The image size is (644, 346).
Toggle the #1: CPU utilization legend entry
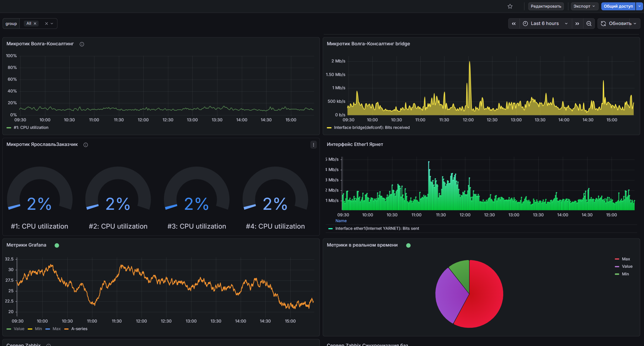(31, 127)
